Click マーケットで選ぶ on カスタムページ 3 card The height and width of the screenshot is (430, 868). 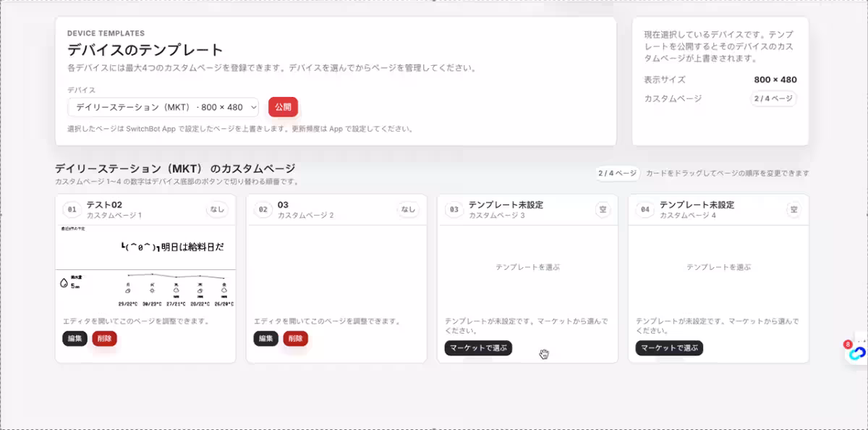pos(478,348)
